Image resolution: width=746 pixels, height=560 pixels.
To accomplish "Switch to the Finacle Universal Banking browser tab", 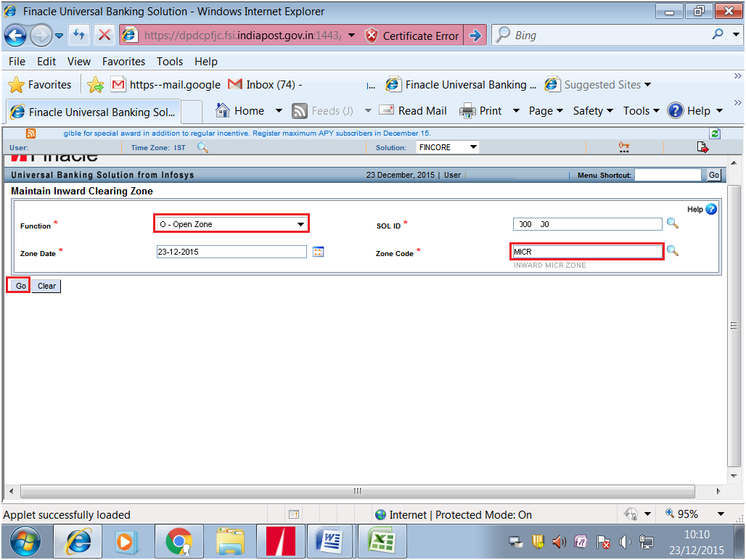I will point(93,111).
